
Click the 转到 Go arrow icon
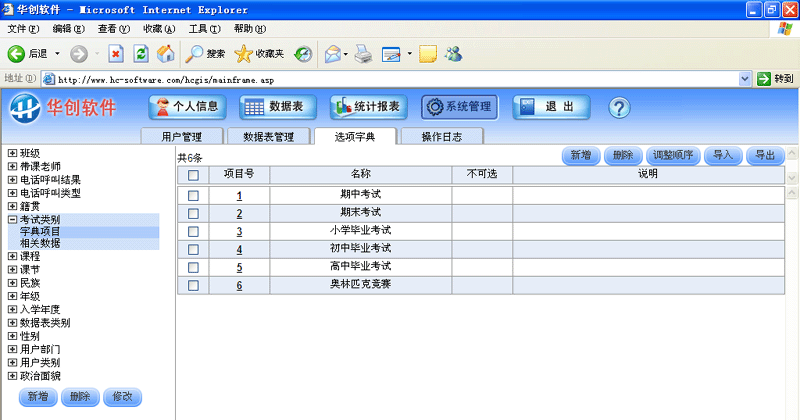763,79
